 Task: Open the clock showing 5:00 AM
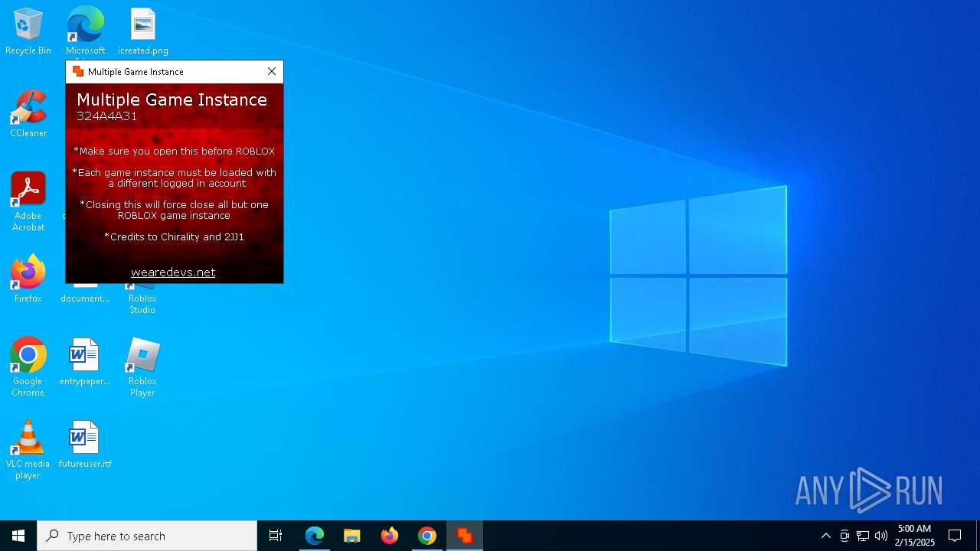click(x=914, y=536)
